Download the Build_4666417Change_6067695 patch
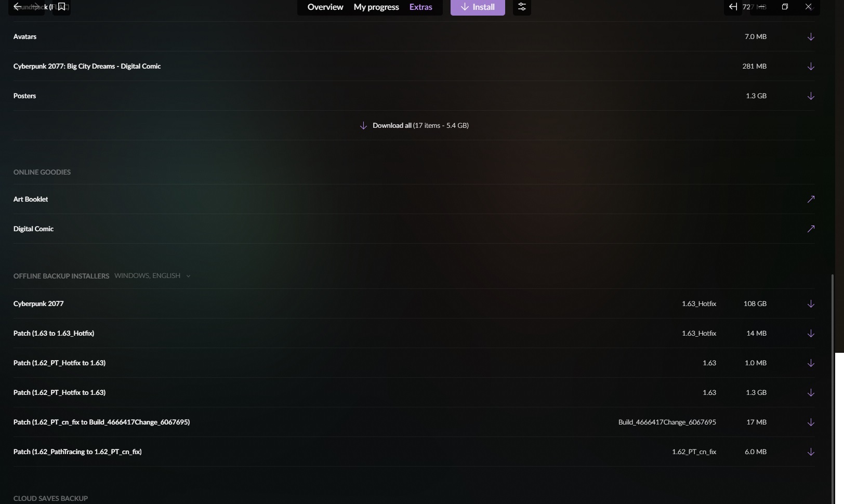This screenshot has width=844, height=504. pyautogui.click(x=811, y=422)
